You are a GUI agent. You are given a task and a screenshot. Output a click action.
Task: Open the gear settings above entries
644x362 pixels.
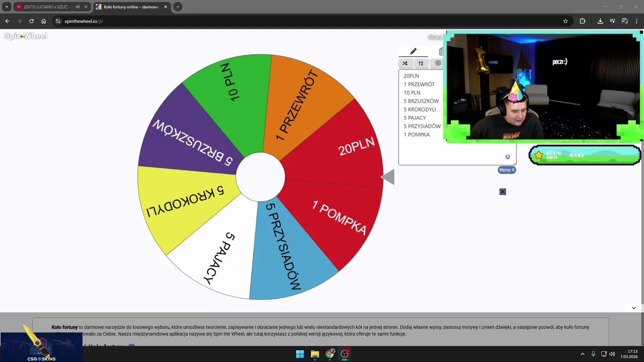438,63
